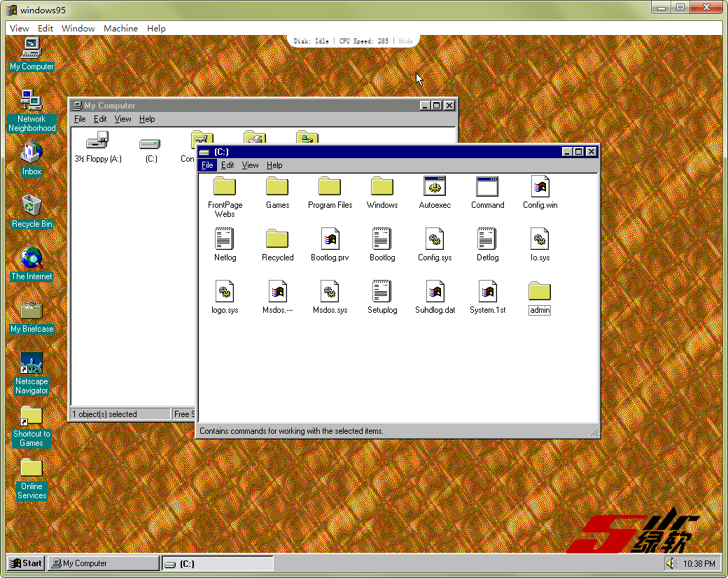Open the View menu in C: window
This screenshot has width=728, height=578.
point(250,165)
